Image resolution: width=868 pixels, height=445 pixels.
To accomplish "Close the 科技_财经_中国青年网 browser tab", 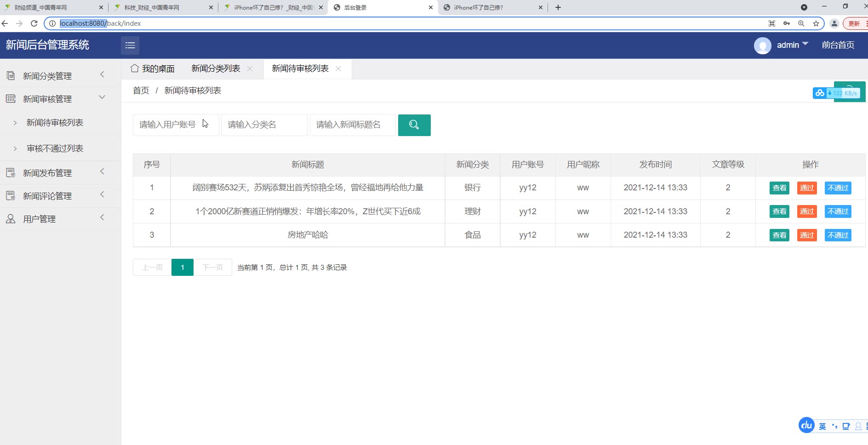I will (x=211, y=7).
